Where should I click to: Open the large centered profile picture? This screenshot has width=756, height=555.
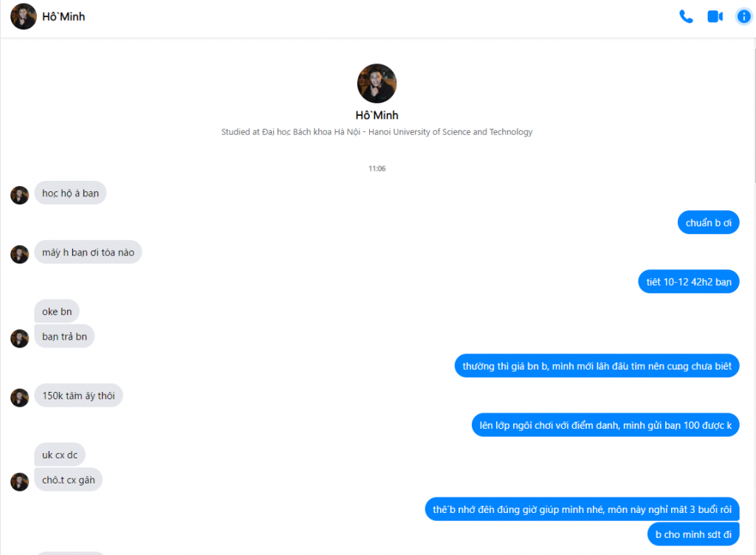click(377, 83)
